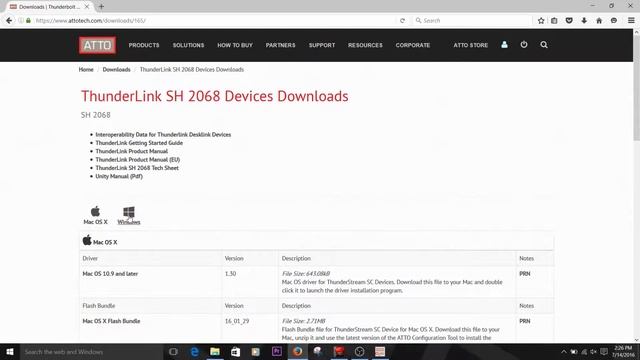Reload the page with refresh icon
The image size is (640, 360).
click(x=402, y=20)
